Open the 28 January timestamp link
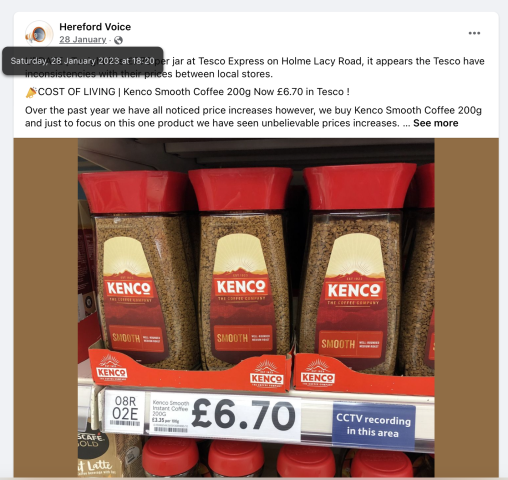This screenshot has height=480, width=508. 83,40
